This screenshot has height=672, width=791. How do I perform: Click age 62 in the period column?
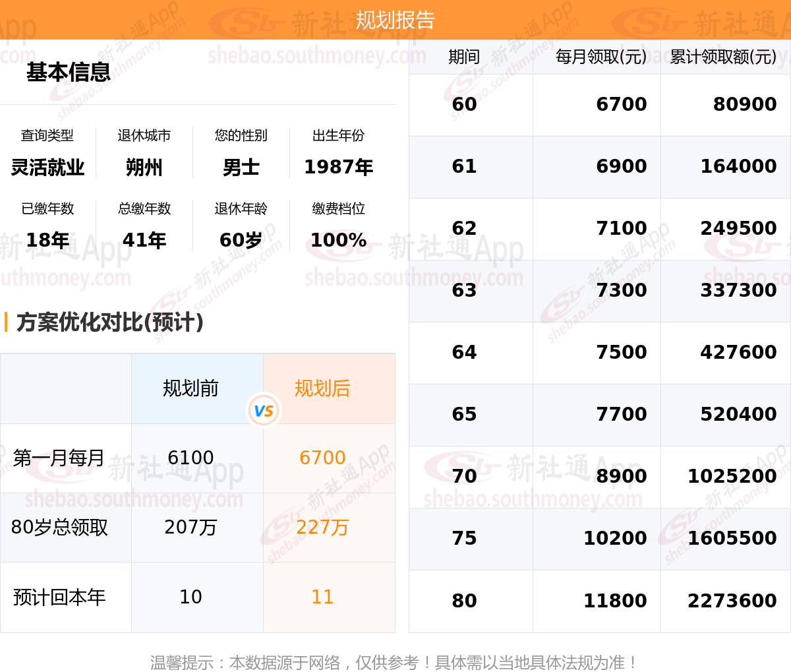tap(464, 228)
